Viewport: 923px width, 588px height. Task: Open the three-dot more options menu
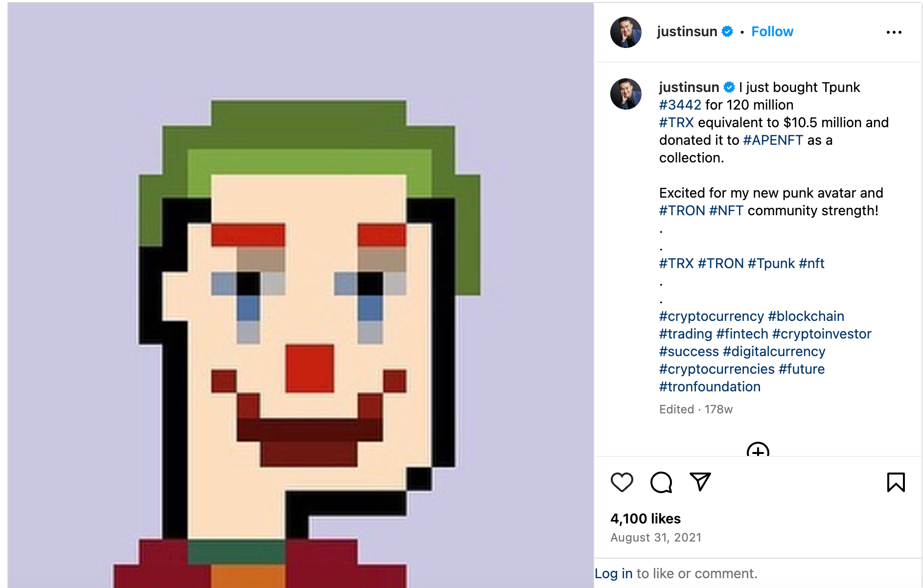(x=894, y=32)
